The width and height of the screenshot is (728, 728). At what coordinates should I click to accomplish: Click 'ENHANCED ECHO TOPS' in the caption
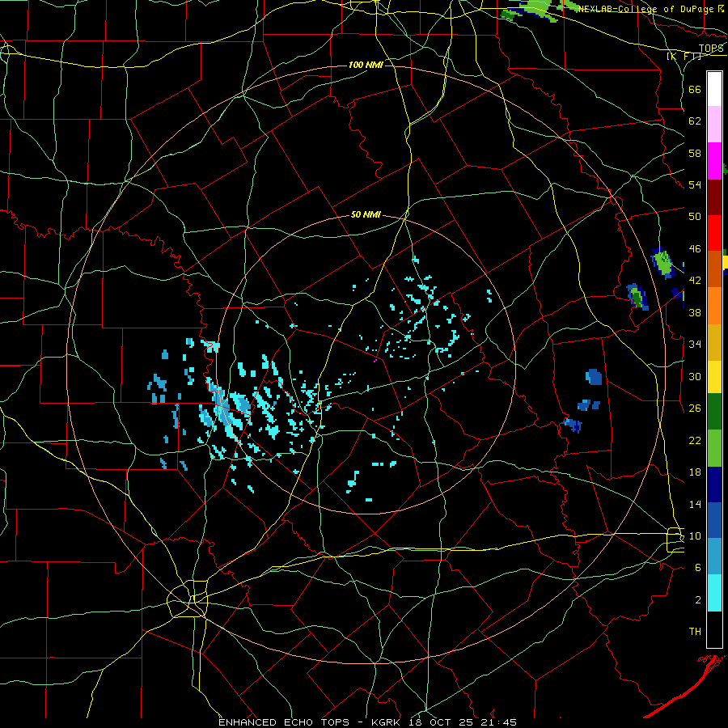tap(284, 722)
